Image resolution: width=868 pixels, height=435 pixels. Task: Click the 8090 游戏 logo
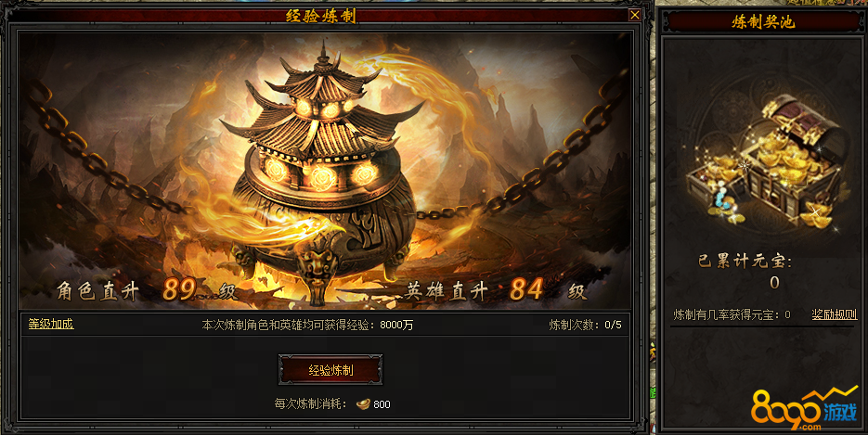pyautogui.click(x=804, y=408)
